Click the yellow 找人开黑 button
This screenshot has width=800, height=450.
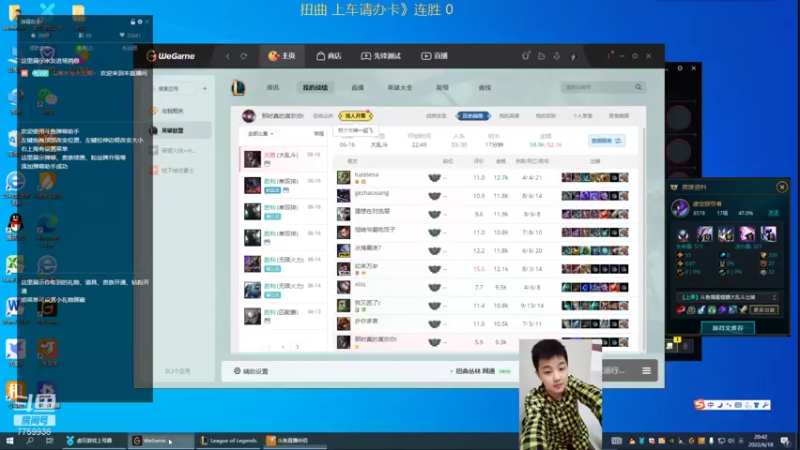(x=356, y=116)
